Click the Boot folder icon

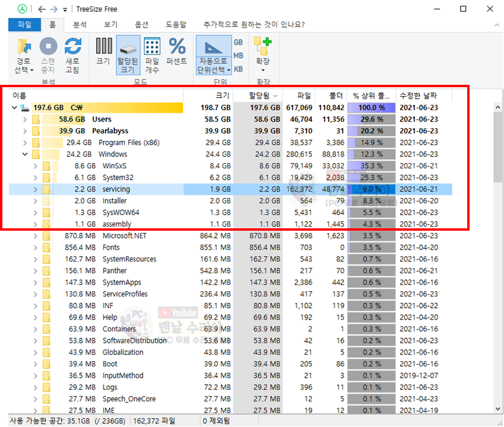click(47, 364)
